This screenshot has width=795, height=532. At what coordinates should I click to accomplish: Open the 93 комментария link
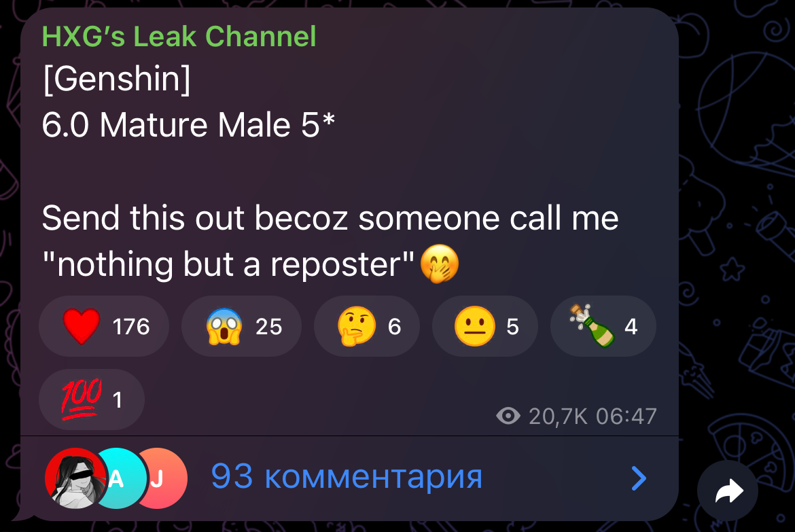click(347, 477)
